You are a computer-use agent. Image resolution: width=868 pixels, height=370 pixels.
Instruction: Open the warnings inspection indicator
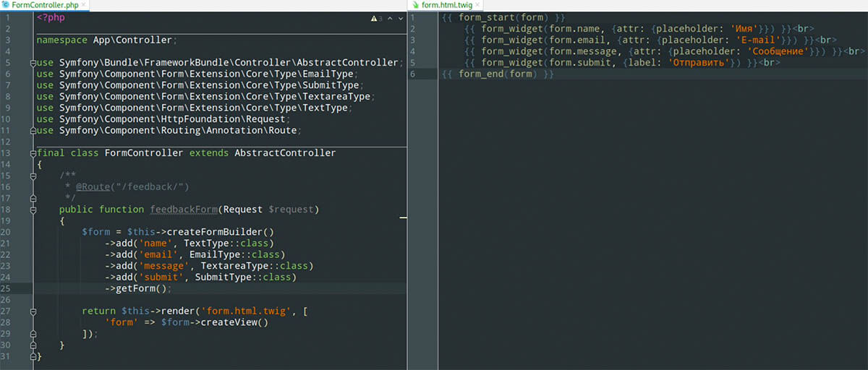coord(376,18)
